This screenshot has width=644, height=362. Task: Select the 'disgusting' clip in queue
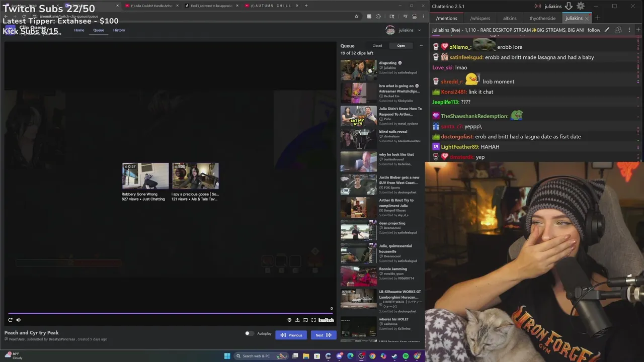click(x=381, y=70)
